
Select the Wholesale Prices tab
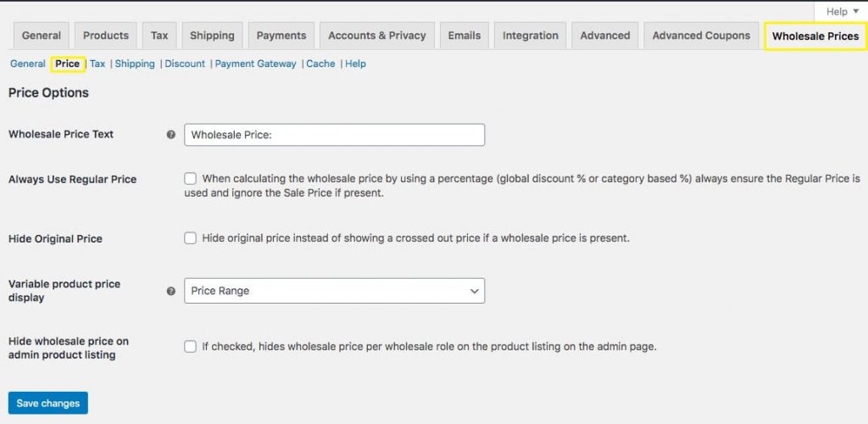815,36
